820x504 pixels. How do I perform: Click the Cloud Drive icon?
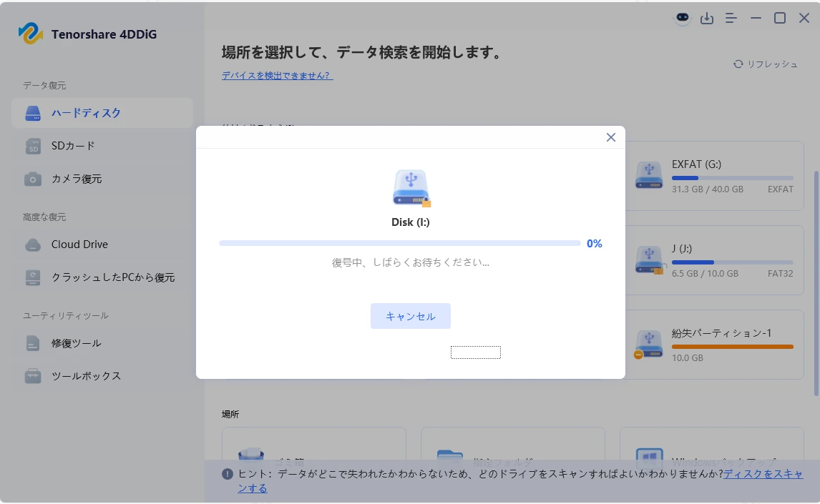33,244
